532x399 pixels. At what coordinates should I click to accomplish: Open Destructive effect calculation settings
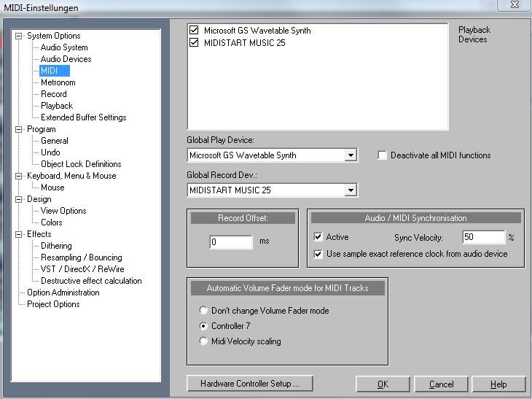(x=91, y=281)
